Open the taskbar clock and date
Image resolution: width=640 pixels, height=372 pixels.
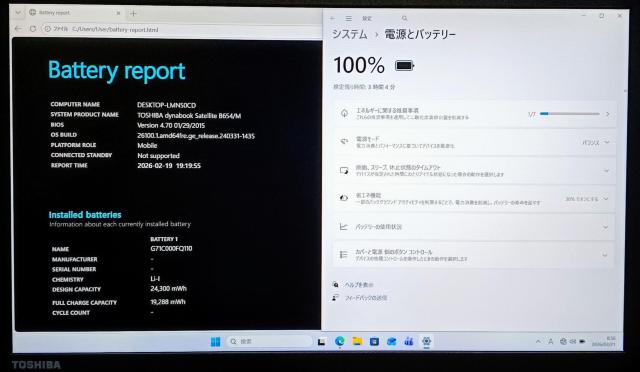[x=604, y=341]
